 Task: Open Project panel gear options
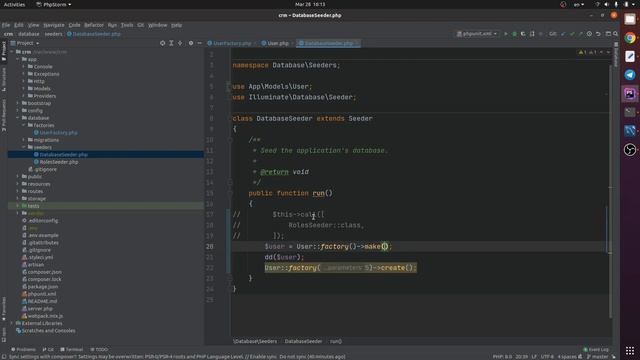(191, 43)
